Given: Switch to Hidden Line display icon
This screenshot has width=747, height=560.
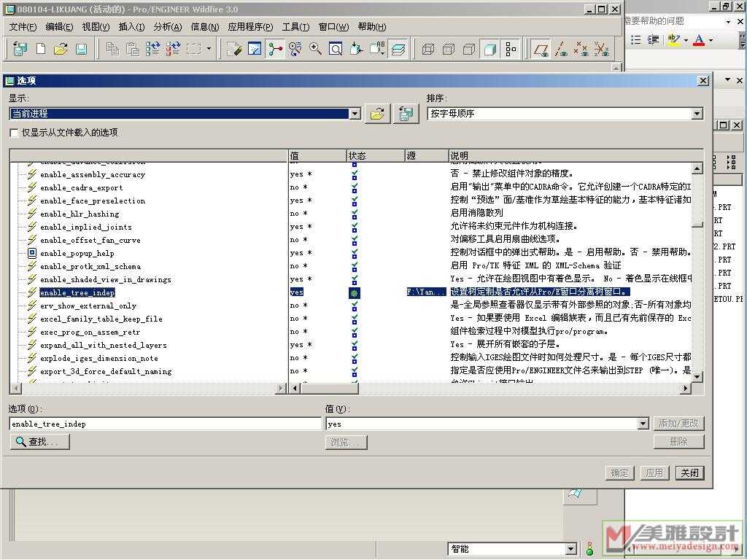Looking at the screenshot, I should click(449, 49).
